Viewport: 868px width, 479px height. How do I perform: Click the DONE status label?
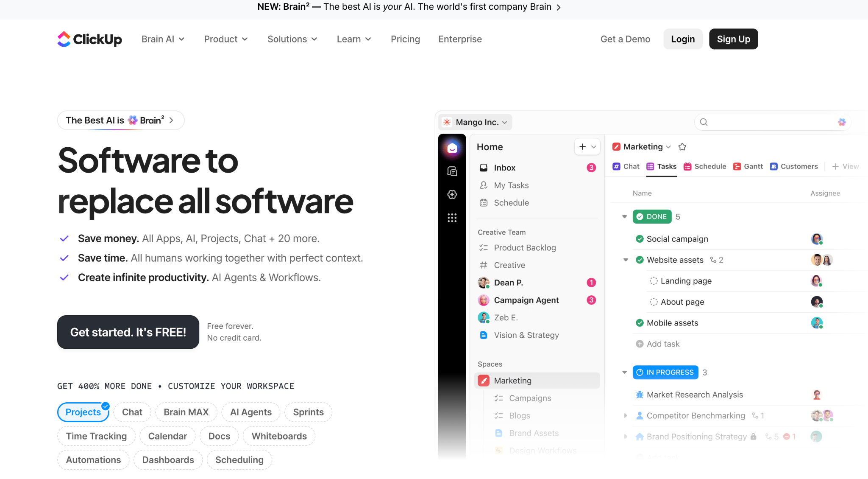[652, 217]
